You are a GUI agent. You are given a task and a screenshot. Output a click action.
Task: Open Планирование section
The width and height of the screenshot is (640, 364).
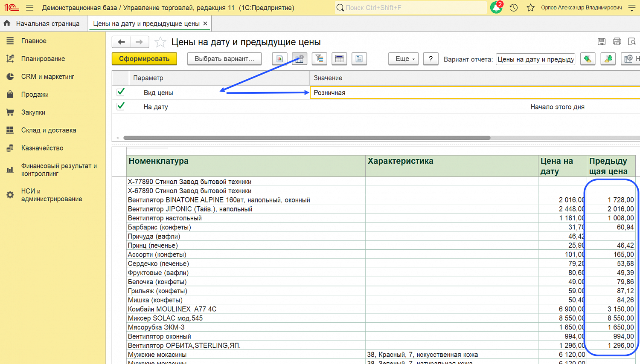coord(43,59)
